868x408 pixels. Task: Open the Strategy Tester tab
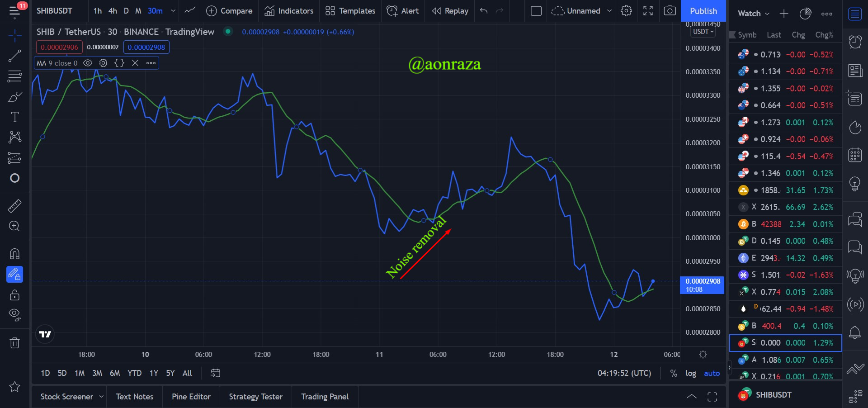pos(256,397)
